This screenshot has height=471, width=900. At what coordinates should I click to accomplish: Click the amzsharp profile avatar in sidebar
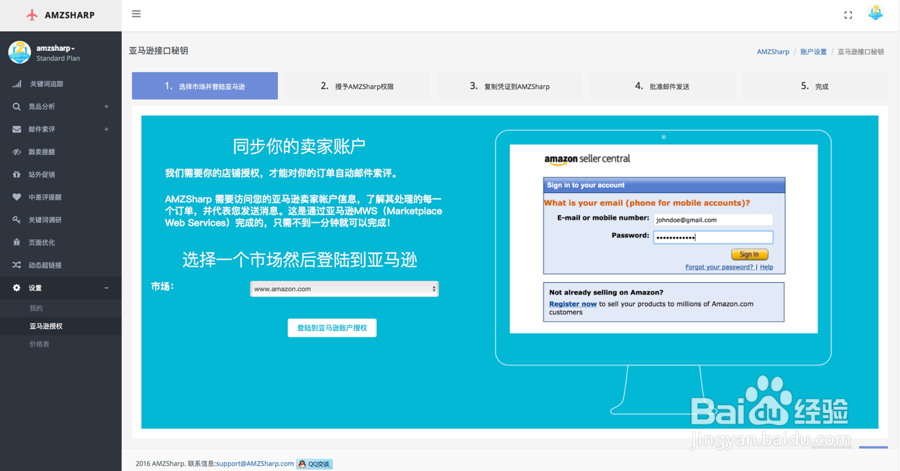pyautogui.click(x=20, y=52)
